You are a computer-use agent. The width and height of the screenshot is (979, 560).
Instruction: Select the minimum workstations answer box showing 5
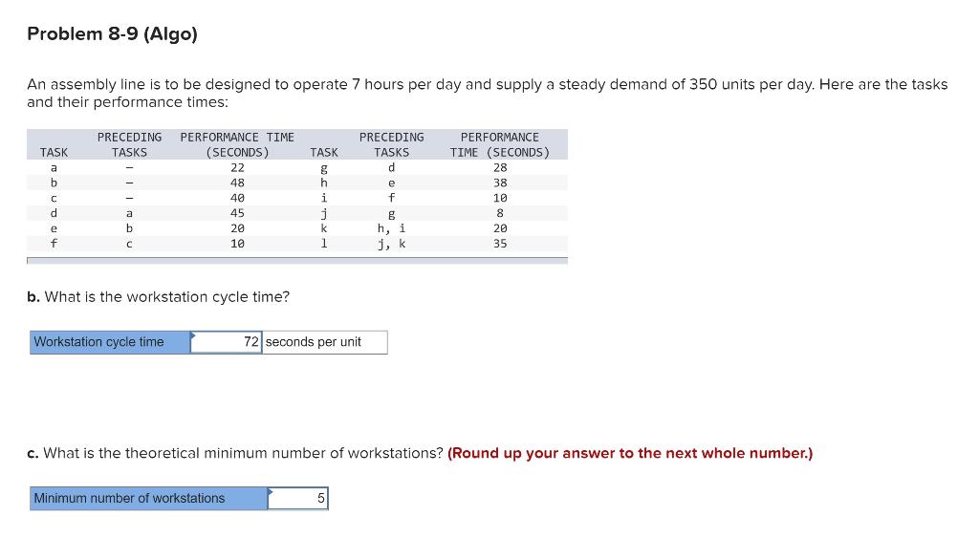click(x=298, y=498)
